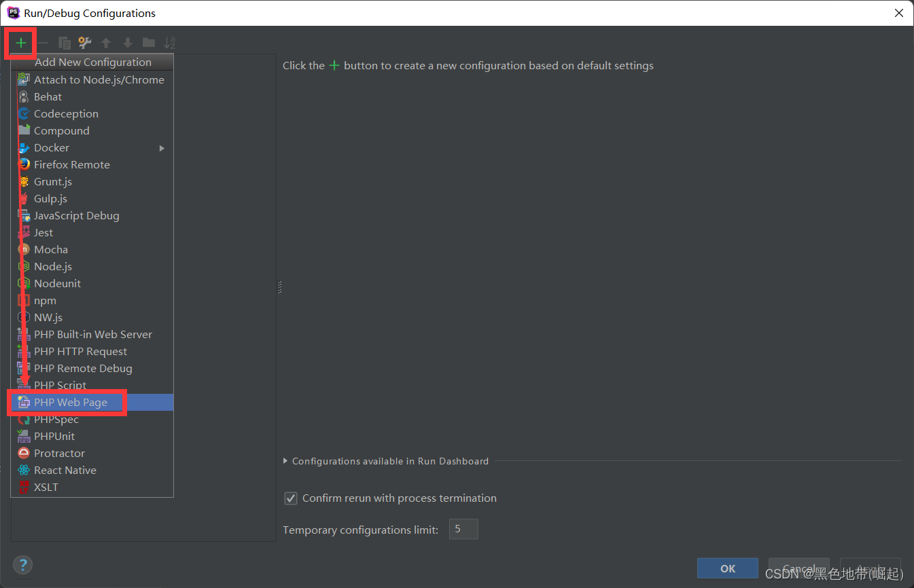Click the Remove Configuration minus icon

click(43, 43)
